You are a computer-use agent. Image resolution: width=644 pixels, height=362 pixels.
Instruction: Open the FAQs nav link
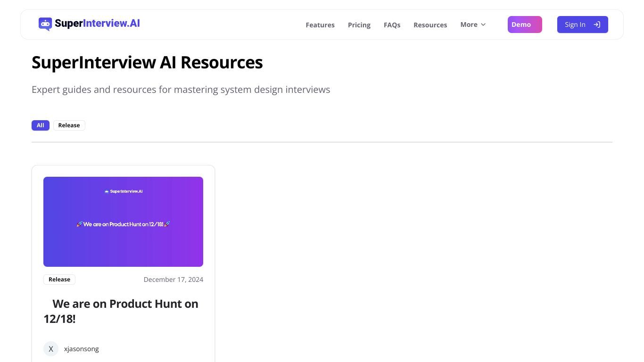(x=392, y=25)
